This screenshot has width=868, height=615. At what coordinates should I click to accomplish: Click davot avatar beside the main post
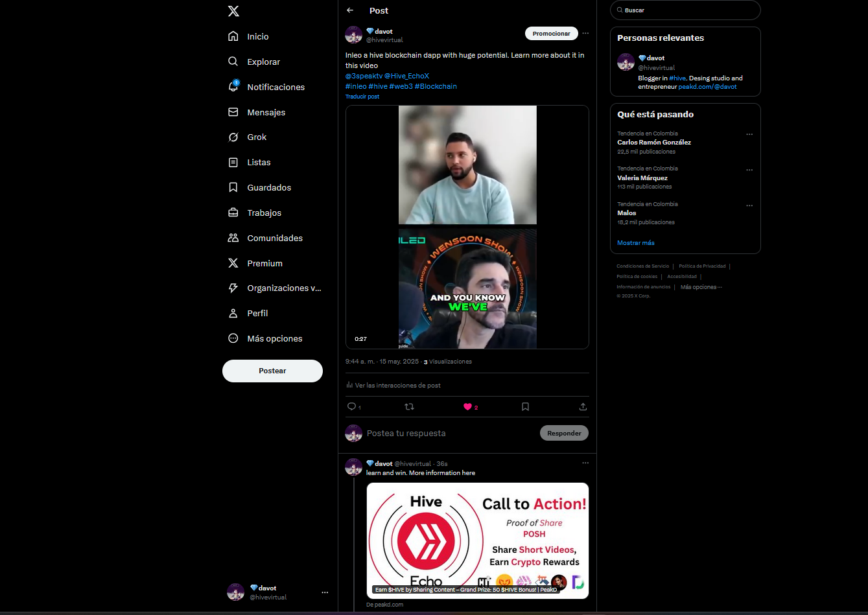[353, 34]
